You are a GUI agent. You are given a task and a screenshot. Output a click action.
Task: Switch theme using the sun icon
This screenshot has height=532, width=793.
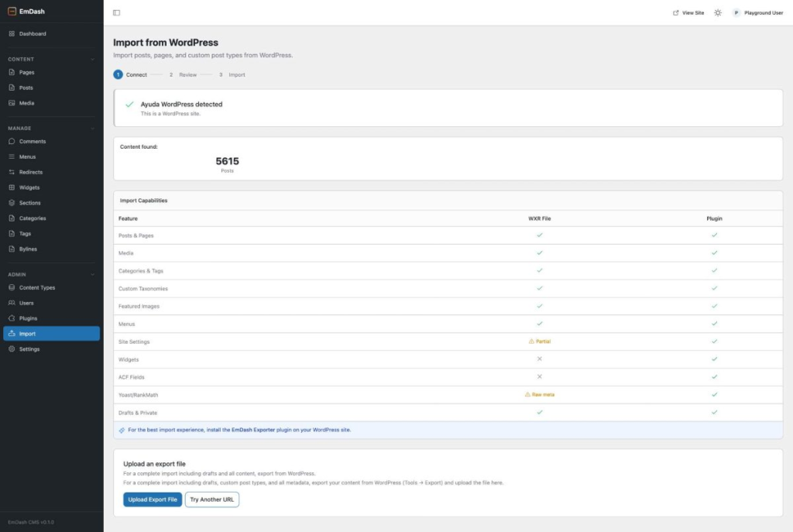(x=718, y=13)
